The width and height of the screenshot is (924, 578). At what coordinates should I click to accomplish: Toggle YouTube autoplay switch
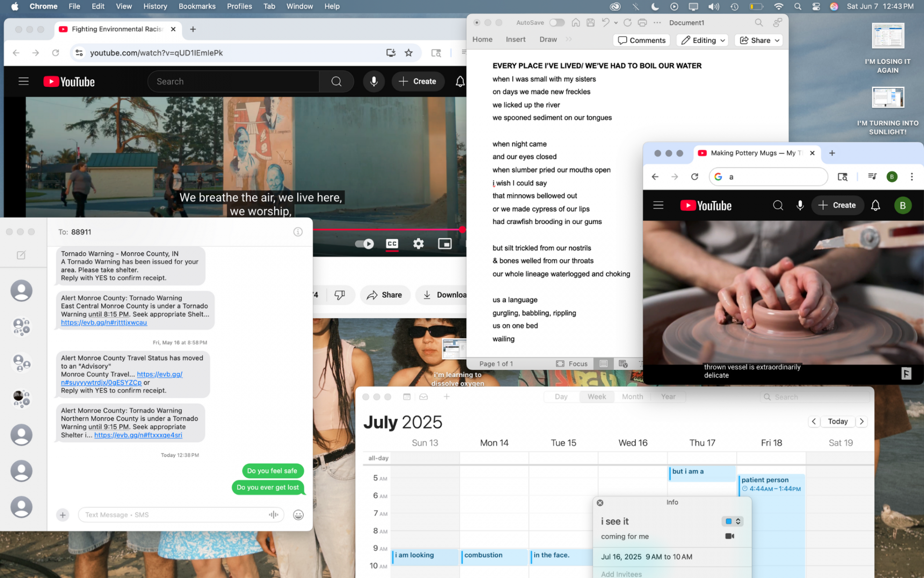[x=364, y=244]
